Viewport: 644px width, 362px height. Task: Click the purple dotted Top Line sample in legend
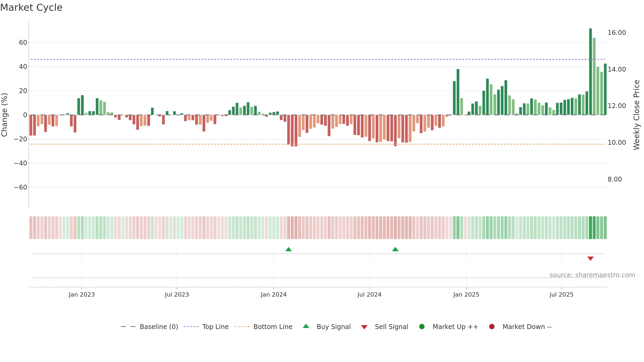(x=191, y=327)
